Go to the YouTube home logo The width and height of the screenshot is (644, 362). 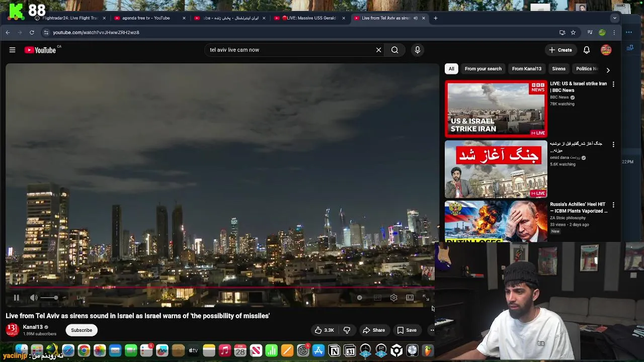(x=40, y=50)
